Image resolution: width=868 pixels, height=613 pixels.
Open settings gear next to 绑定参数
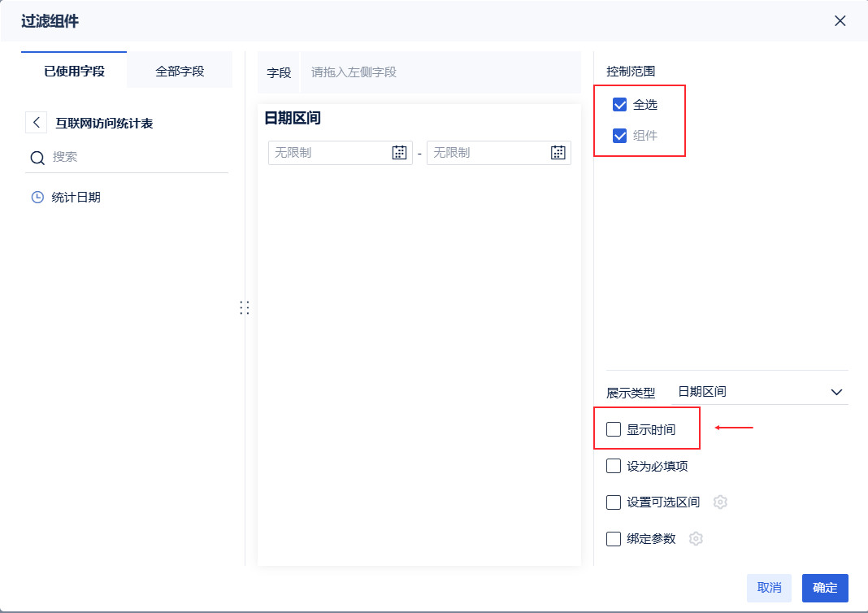click(x=696, y=539)
